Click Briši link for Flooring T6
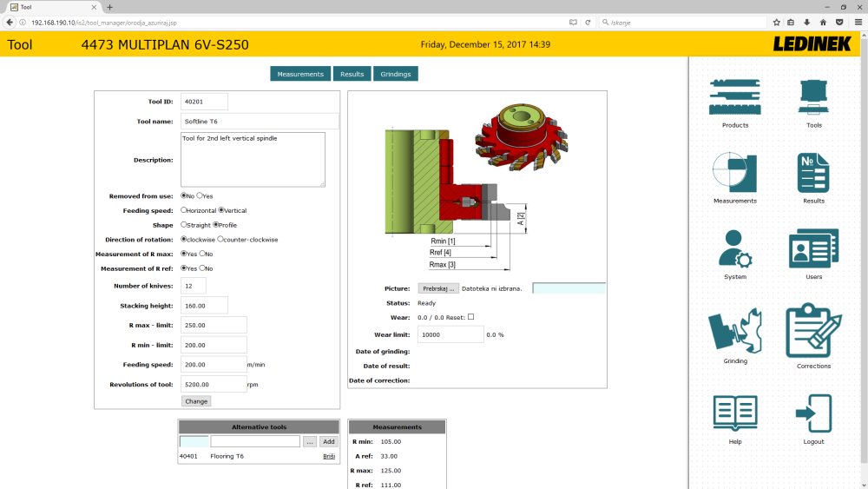This screenshot has height=489, width=868. tap(329, 456)
